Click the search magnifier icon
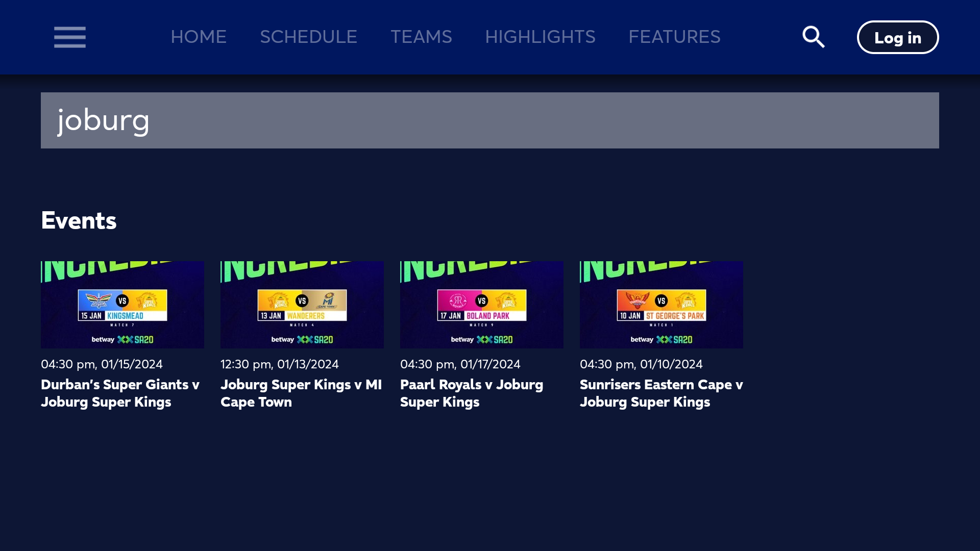 (813, 37)
